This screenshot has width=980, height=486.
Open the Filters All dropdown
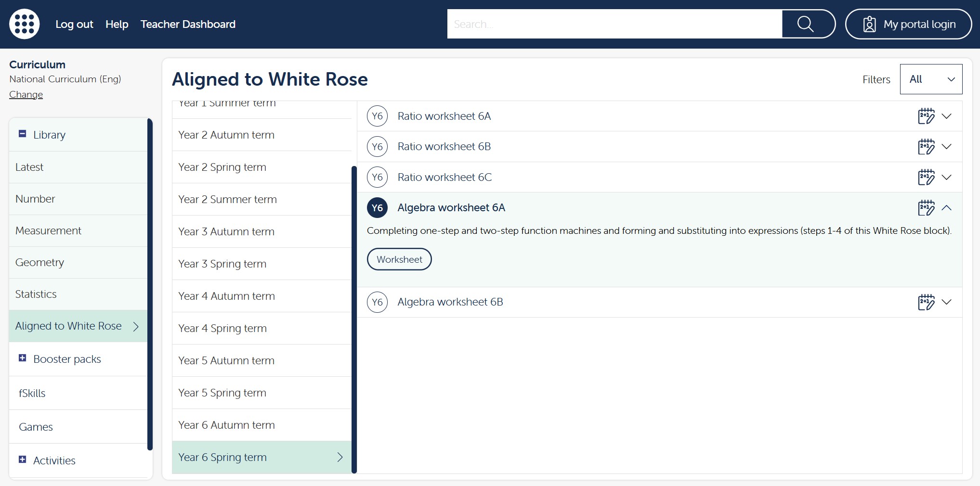point(931,79)
